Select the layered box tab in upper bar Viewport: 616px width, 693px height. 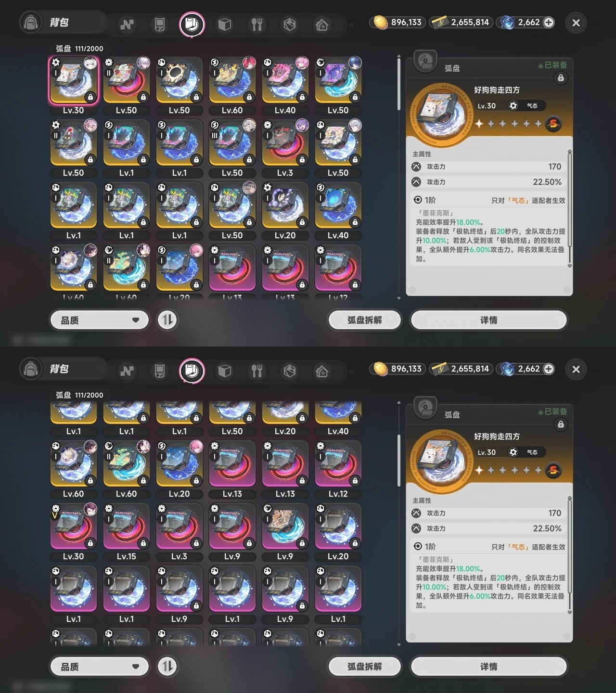coord(290,24)
